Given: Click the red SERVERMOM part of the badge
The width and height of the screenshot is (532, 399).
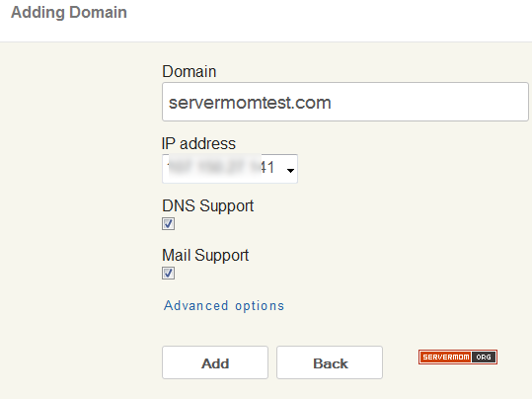Looking at the screenshot, I should (446, 357).
